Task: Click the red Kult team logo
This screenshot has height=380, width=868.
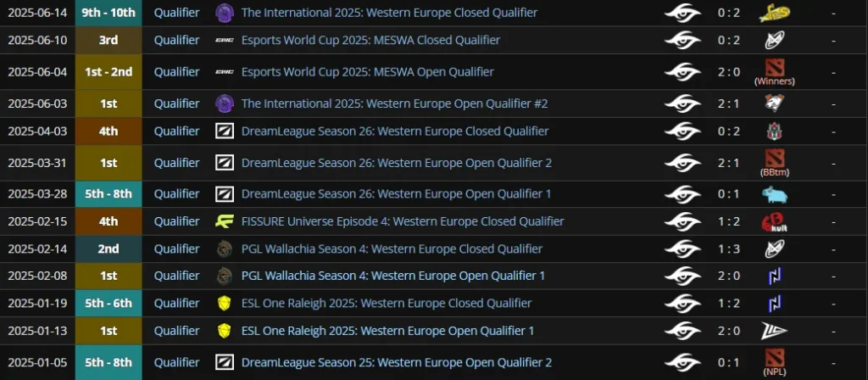Action: 775,221
